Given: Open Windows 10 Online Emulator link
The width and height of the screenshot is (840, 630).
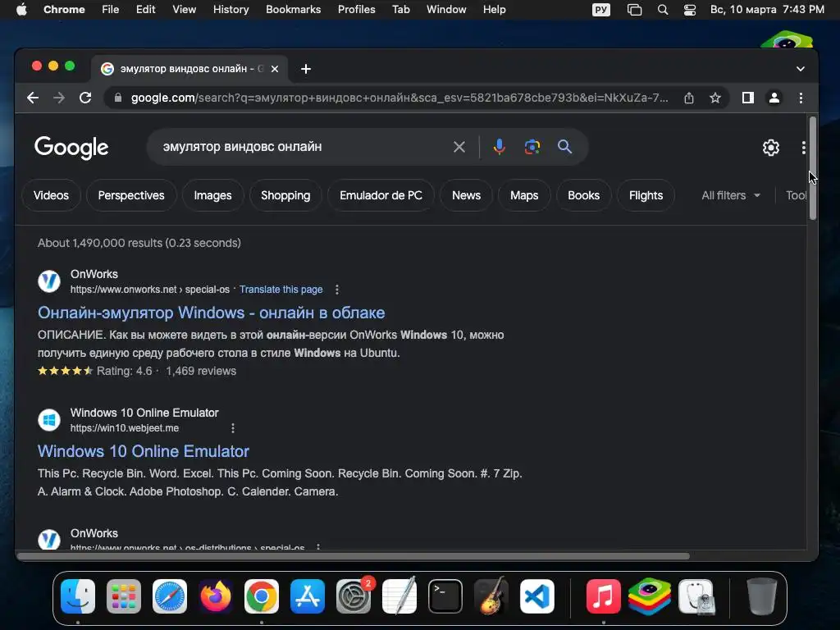Looking at the screenshot, I should pos(143,452).
